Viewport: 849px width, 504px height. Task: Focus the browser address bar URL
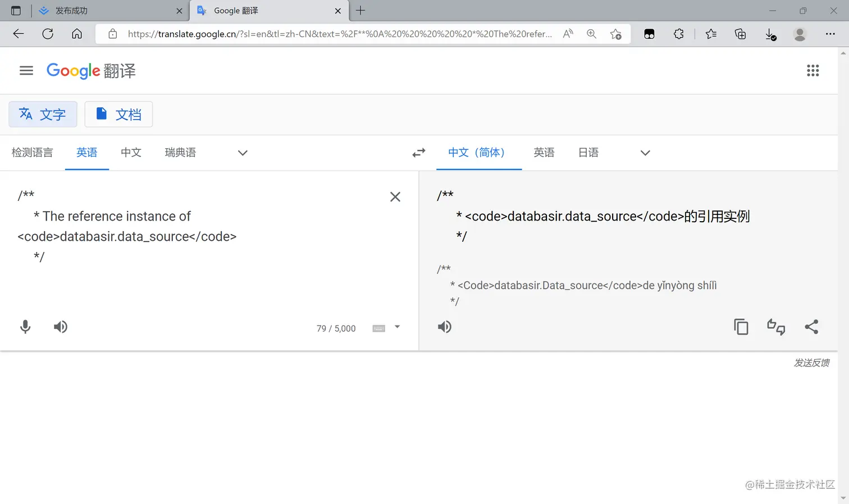340,34
